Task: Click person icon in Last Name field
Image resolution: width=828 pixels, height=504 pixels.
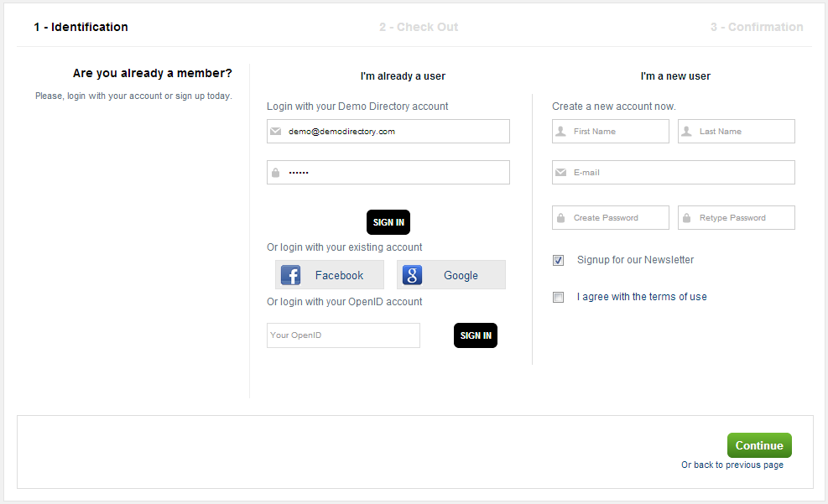Action: [686, 132]
